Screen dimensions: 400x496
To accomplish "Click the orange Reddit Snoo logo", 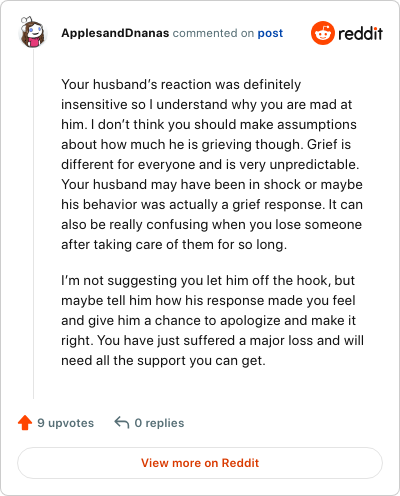I will pyautogui.click(x=323, y=33).
